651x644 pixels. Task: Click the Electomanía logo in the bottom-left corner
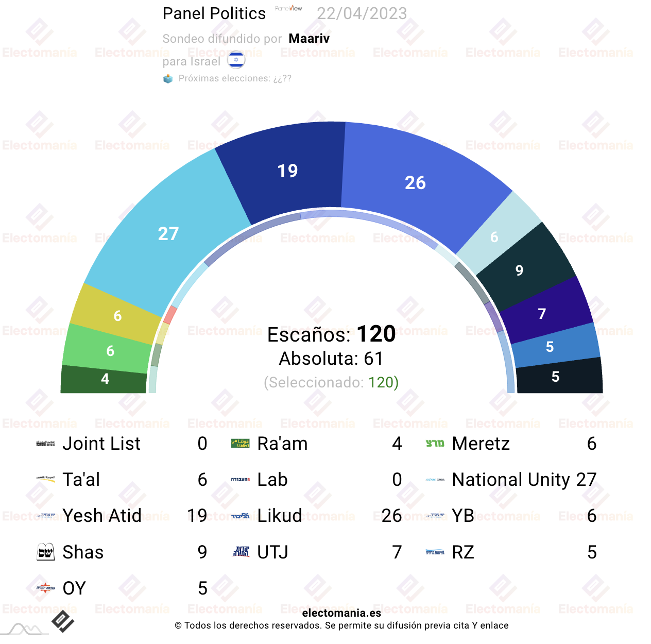click(x=63, y=621)
